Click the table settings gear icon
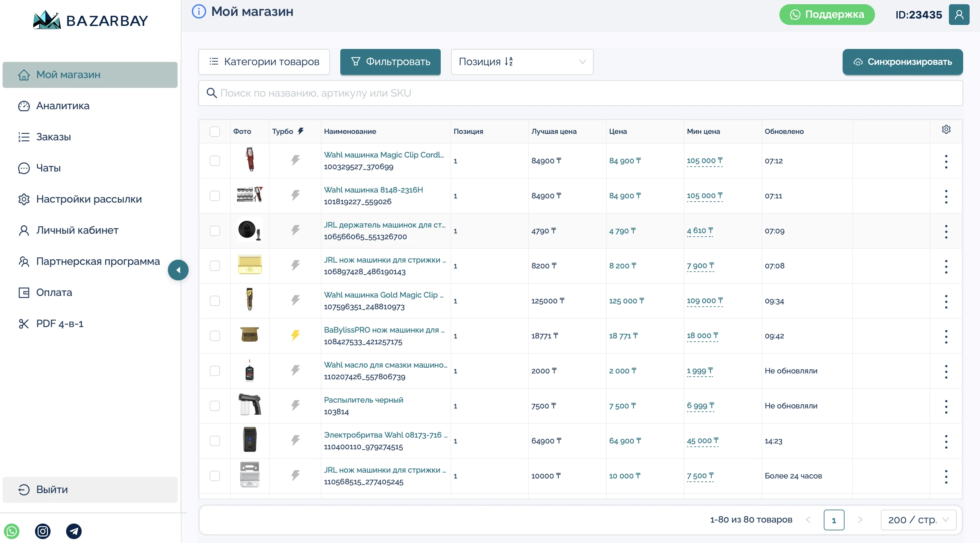 click(x=946, y=130)
